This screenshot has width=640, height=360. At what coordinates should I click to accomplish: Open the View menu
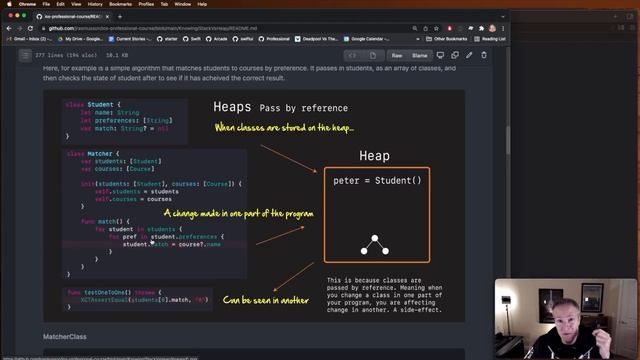point(76,4)
